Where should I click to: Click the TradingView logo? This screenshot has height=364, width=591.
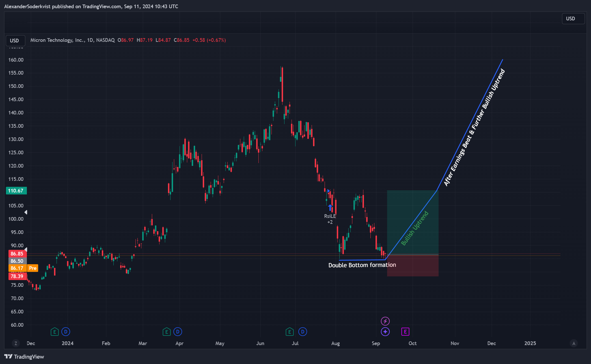tap(24, 357)
